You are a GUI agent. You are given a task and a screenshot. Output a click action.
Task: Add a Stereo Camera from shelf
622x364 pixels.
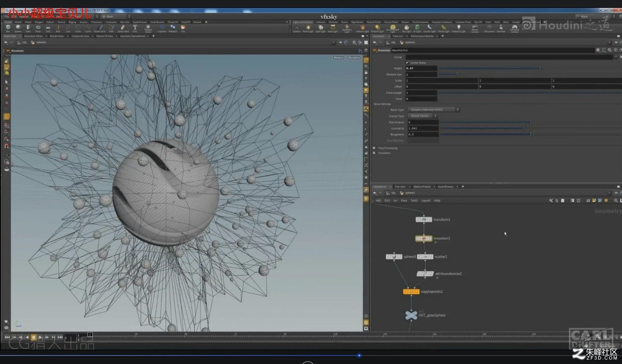(x=475, y=29)
